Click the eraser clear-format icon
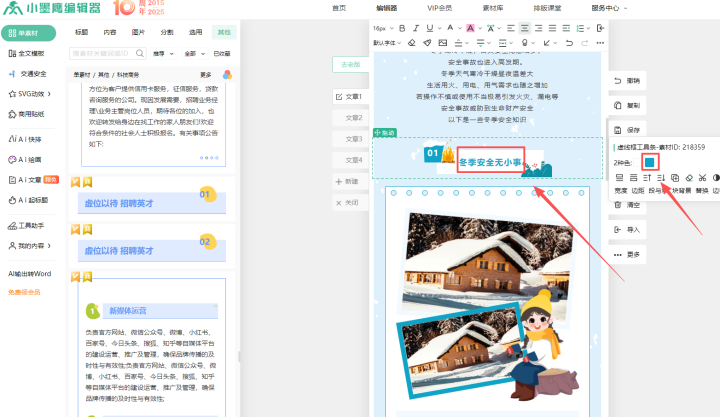 tap(413, 43)
